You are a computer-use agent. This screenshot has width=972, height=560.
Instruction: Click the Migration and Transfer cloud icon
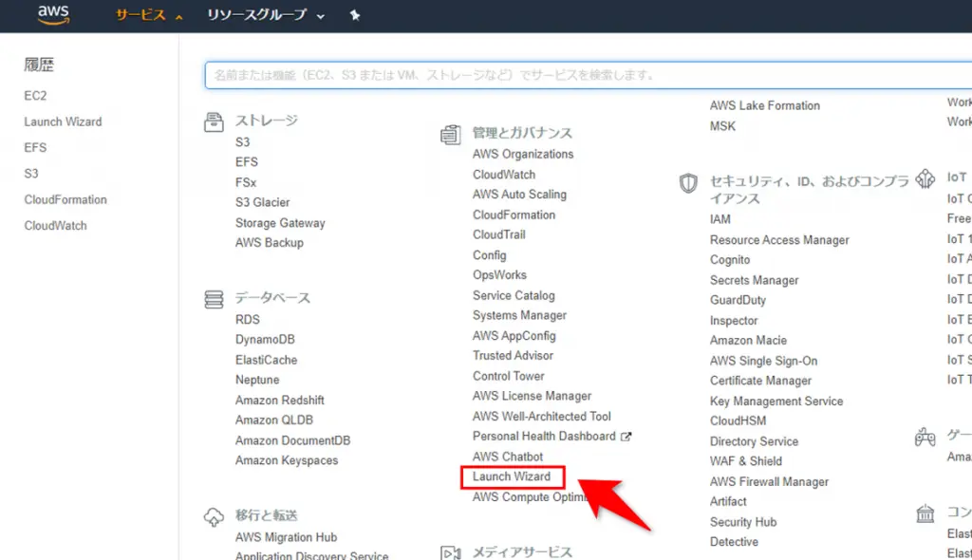coord(214,516)
